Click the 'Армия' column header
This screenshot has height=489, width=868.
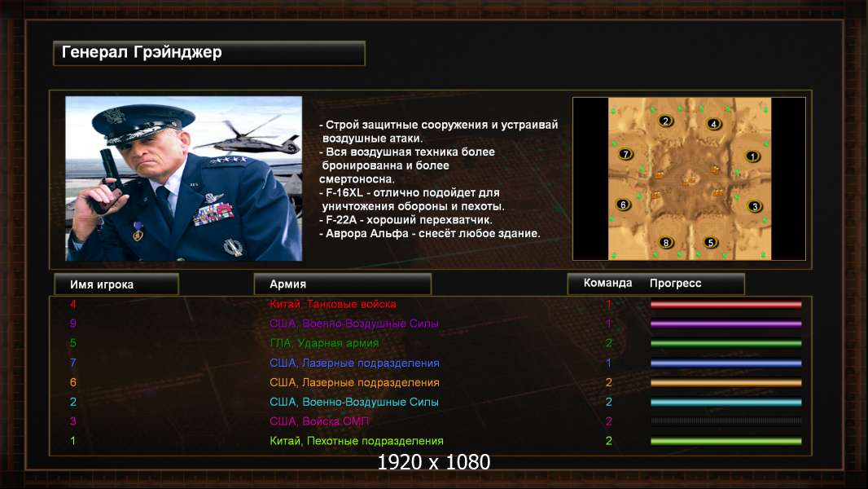coord(342,284)
